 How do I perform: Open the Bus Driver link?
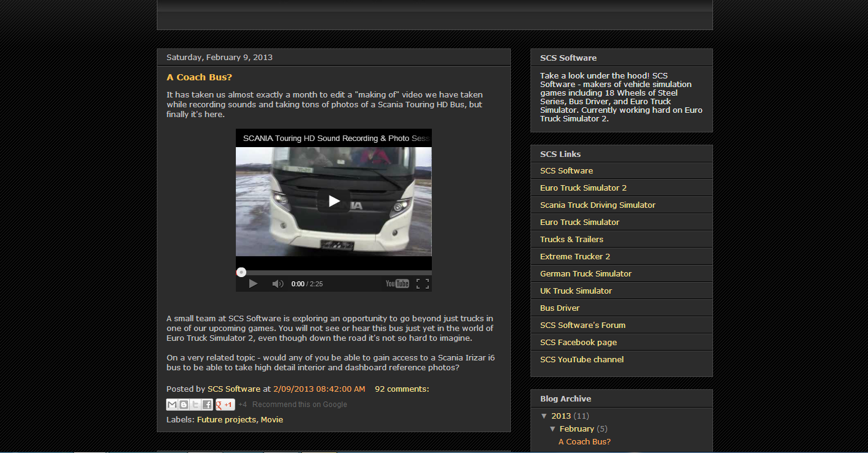[x=560, y=308]
